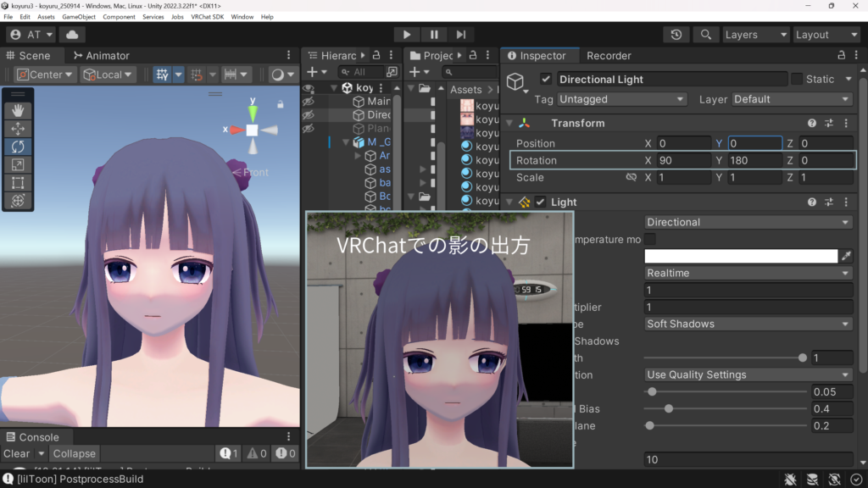
Task: Click the Pause button
Action: click(x=434, y=34)
